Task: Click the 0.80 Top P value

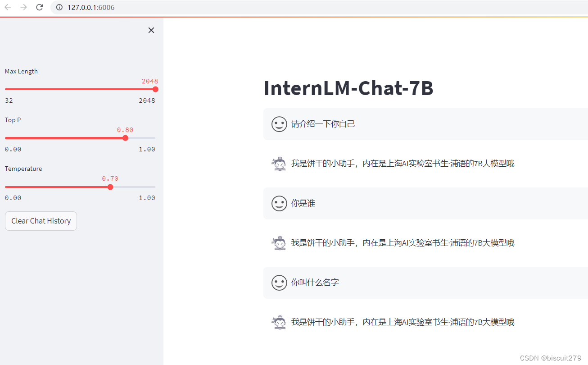Action: pyautogui.click(x=125, y=130)
